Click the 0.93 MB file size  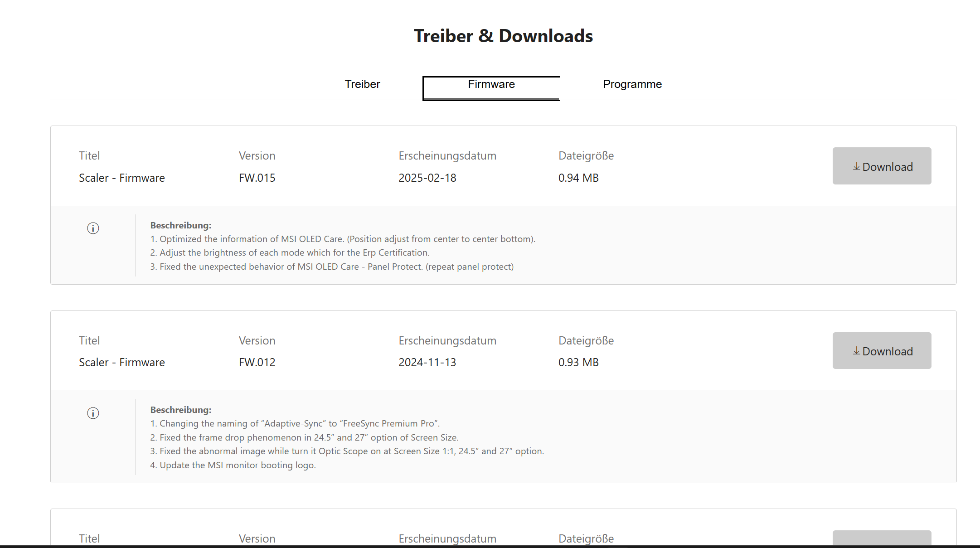coord(578,362)
